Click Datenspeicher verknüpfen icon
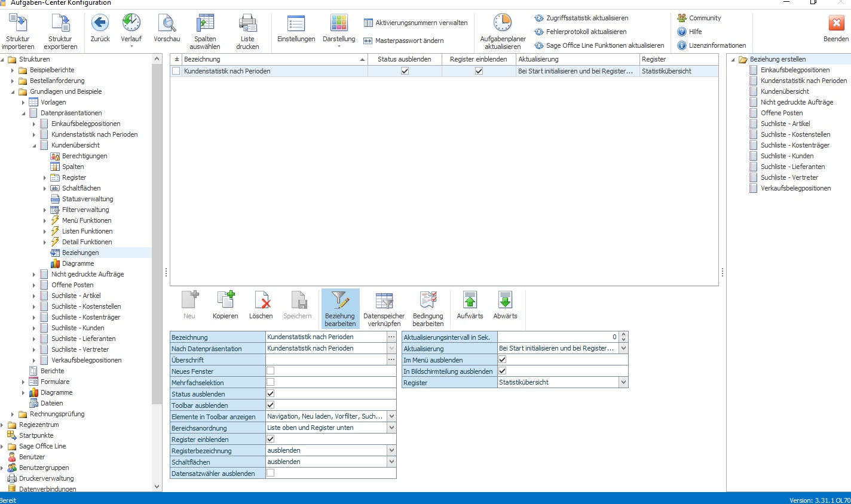The image size is (851, 504). pyautogui.click(x=384, y=300)
